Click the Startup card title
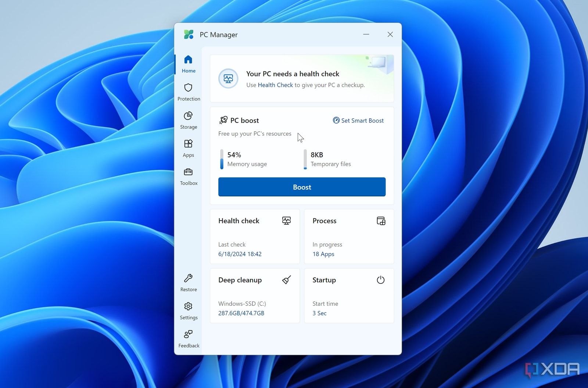The height and width of the screenshot is (388, 588). [324, 280]
